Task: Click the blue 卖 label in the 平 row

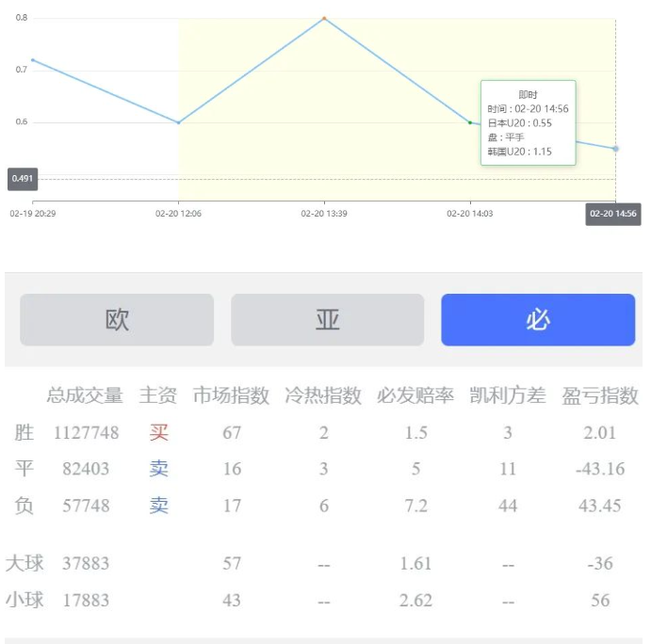Action: click(159, 469)
